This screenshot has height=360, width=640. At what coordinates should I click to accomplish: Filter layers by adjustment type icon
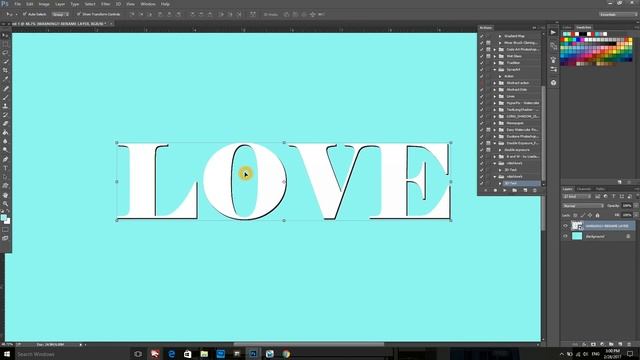click(605, 197)
